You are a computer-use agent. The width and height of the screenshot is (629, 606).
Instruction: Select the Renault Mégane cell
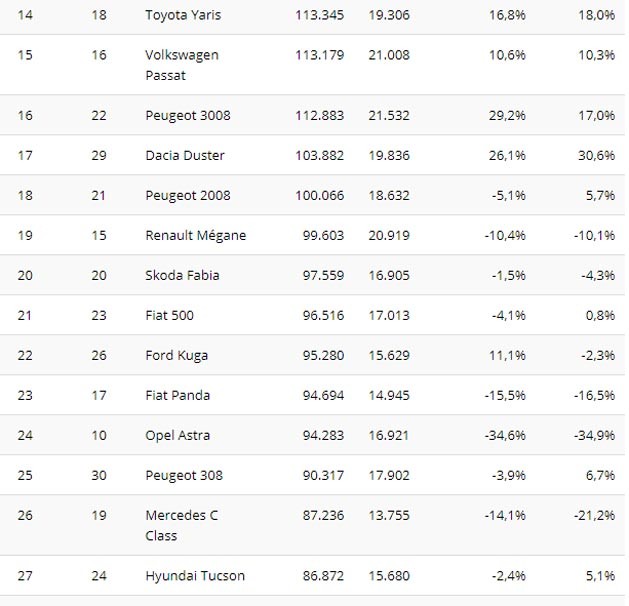(x=195, y=235)
